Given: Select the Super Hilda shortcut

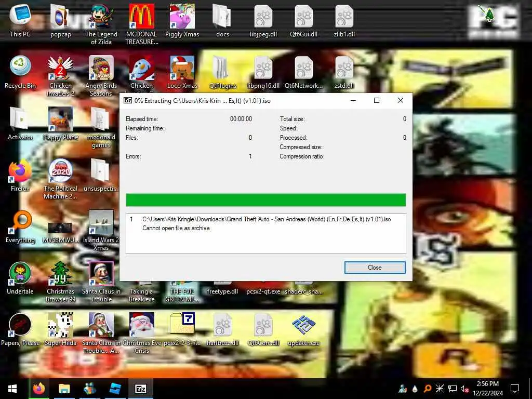Looking at the screenshot, I should coord(61,330).
